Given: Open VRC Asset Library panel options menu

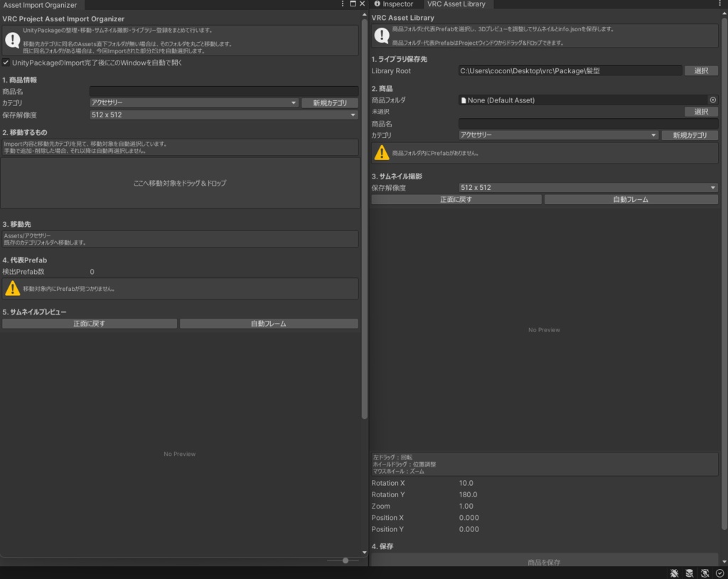Looking at the screenshot, I should (x=720, y=4).
